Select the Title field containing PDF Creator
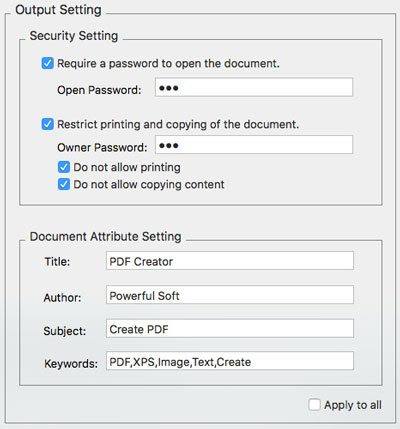The image size is (400, 429). click(x=230, y=261)
